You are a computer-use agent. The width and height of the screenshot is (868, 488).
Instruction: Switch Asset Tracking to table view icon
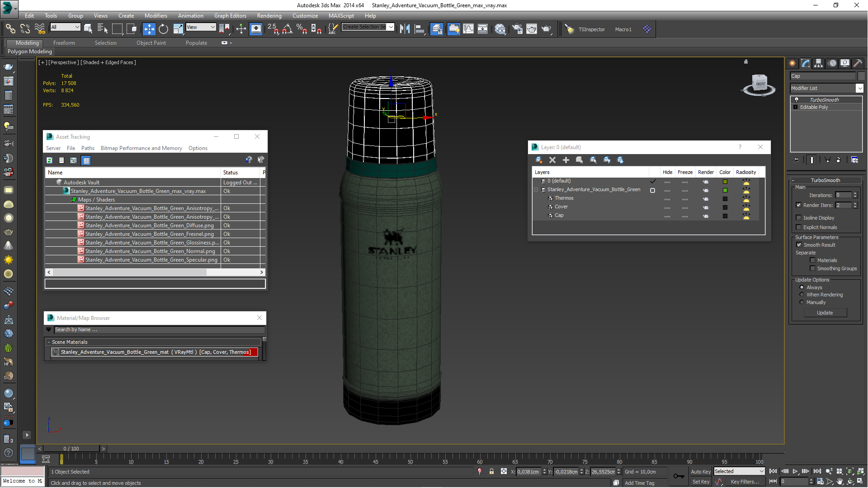tap(86, 160)
